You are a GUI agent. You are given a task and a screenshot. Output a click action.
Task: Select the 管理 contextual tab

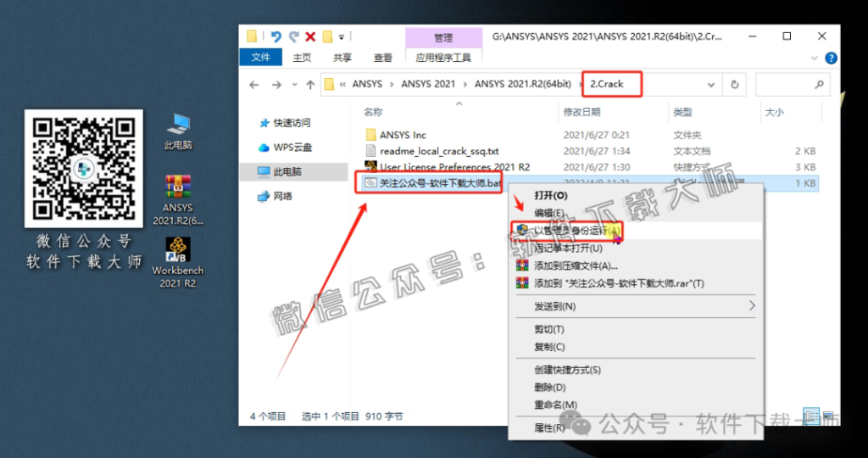443,37
